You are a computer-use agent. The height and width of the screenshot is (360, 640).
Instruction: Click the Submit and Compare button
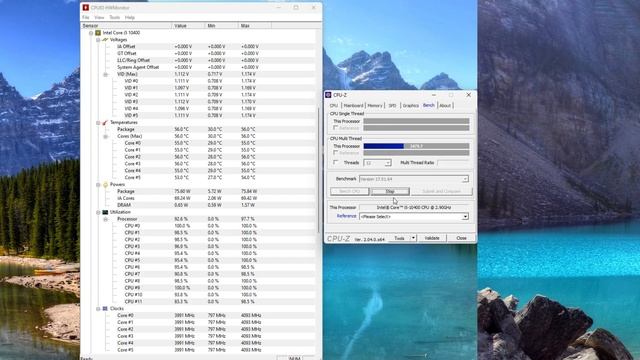442,191
